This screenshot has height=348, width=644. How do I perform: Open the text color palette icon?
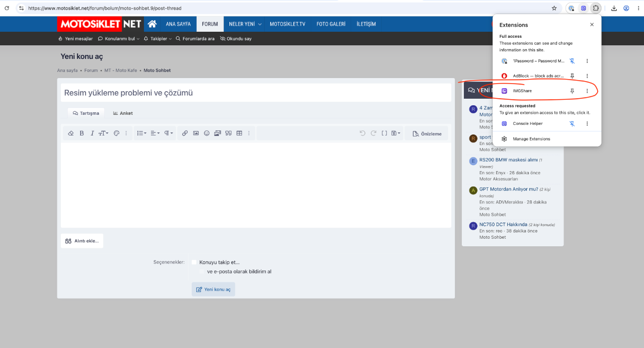click(116, 133)
